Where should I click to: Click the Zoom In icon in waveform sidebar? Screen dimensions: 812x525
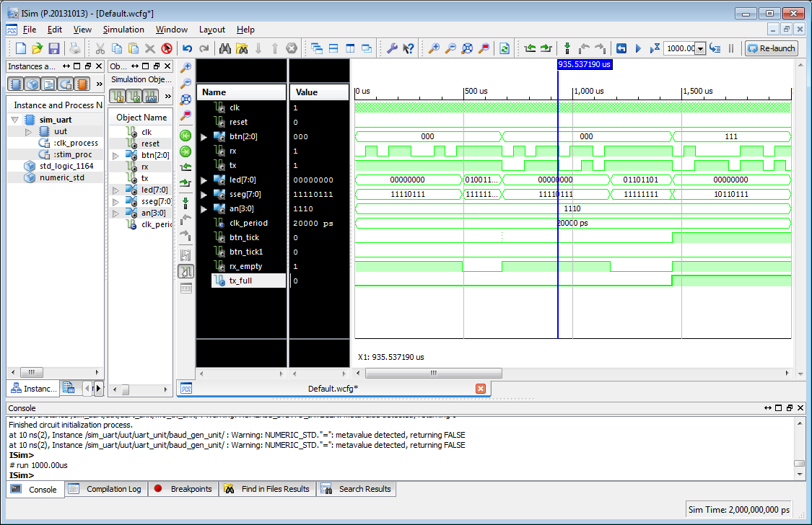click(185, 67)
